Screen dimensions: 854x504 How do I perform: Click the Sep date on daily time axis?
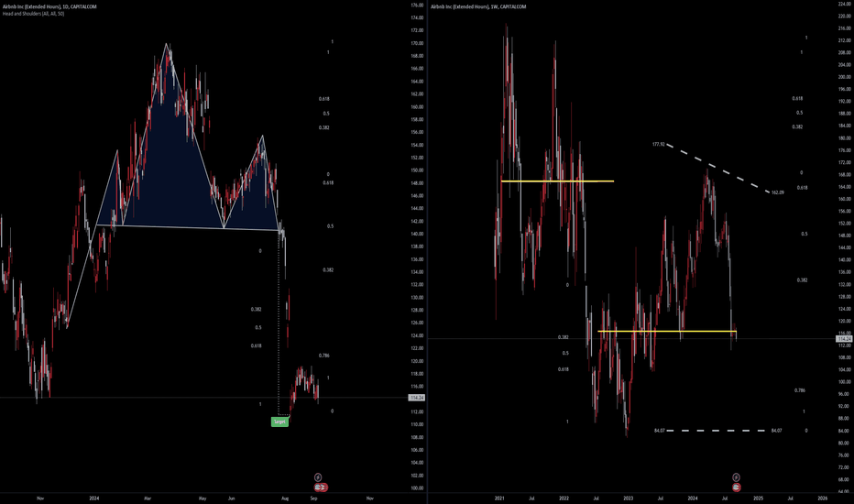[x=313, y=498]
